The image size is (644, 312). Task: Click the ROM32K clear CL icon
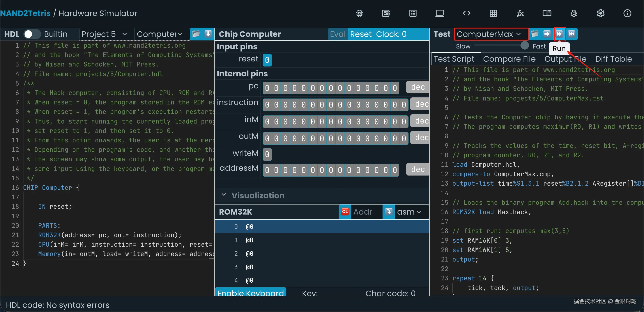[x=345, y=212]
